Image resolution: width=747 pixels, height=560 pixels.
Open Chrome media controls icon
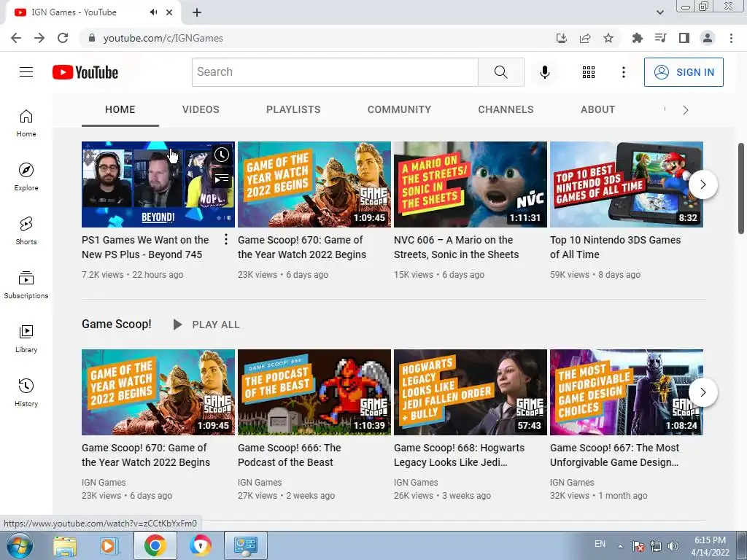[x=661, y=38]
